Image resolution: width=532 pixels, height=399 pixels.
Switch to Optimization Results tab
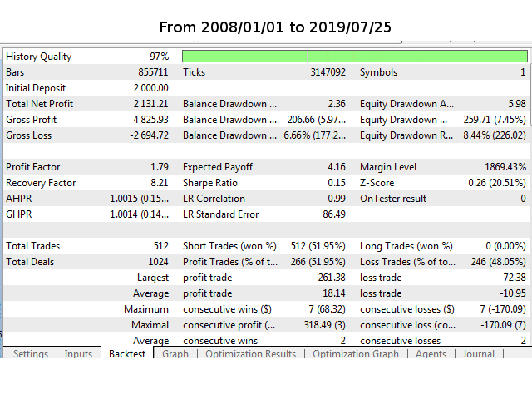click(x=250, y=354)
